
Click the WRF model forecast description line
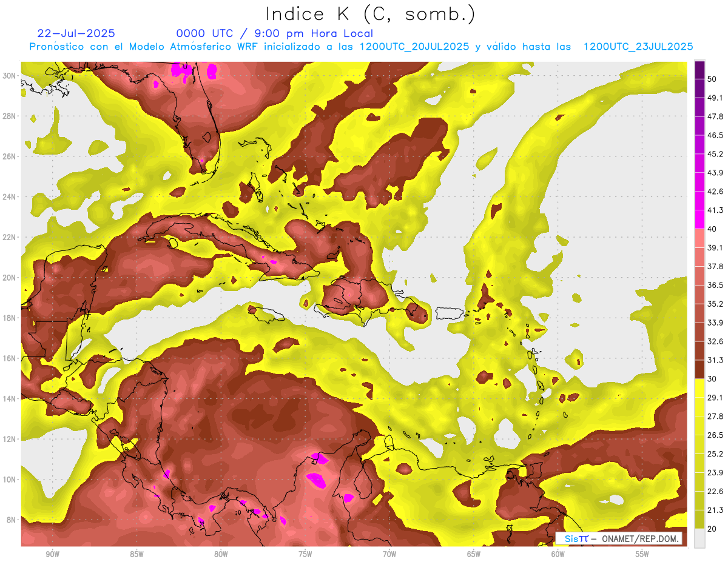pos(361,47)
